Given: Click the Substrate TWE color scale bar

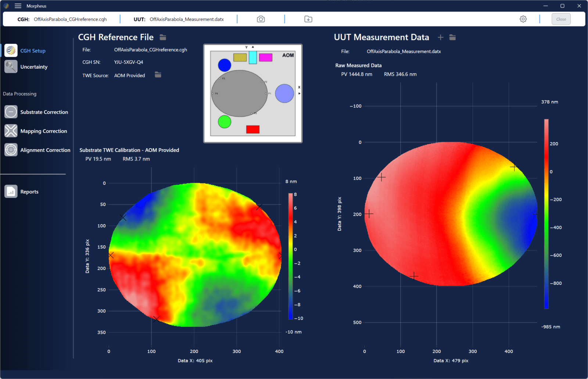Looking at the screenshot, I should [290, 256].
